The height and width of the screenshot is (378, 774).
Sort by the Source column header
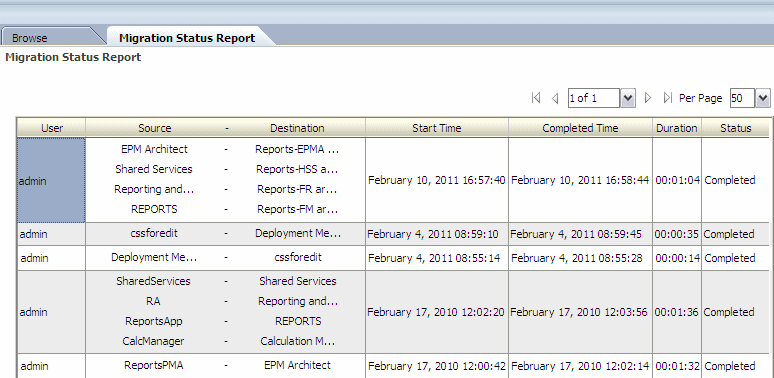click(155, 128)
